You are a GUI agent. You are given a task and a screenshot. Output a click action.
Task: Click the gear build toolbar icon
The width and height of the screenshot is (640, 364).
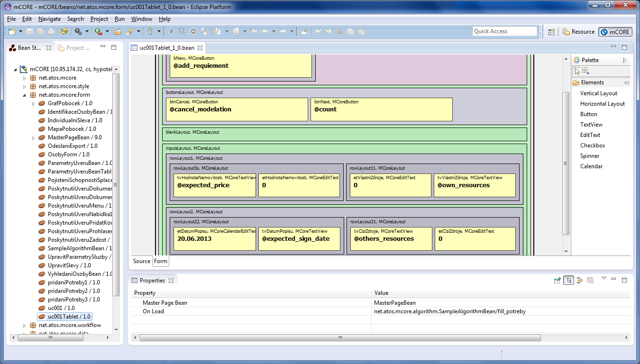click(x=78, y=31)
